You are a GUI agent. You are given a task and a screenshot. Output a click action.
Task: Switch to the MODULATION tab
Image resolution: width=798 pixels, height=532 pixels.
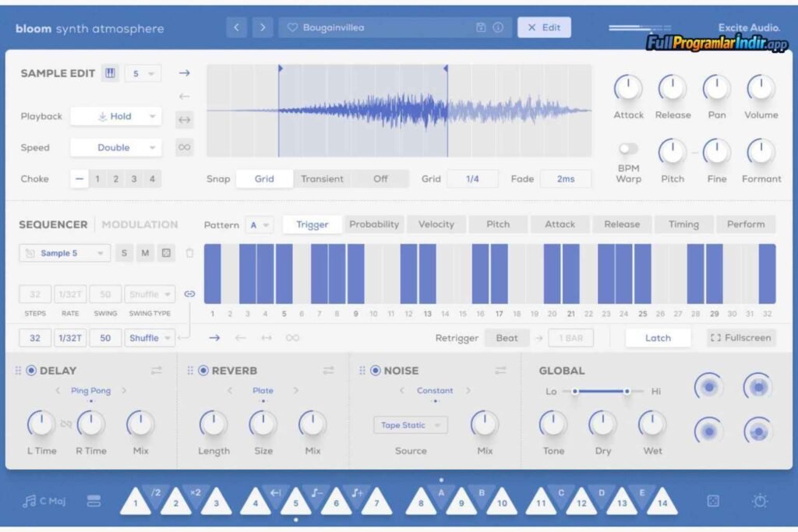[x=139, y=224]
